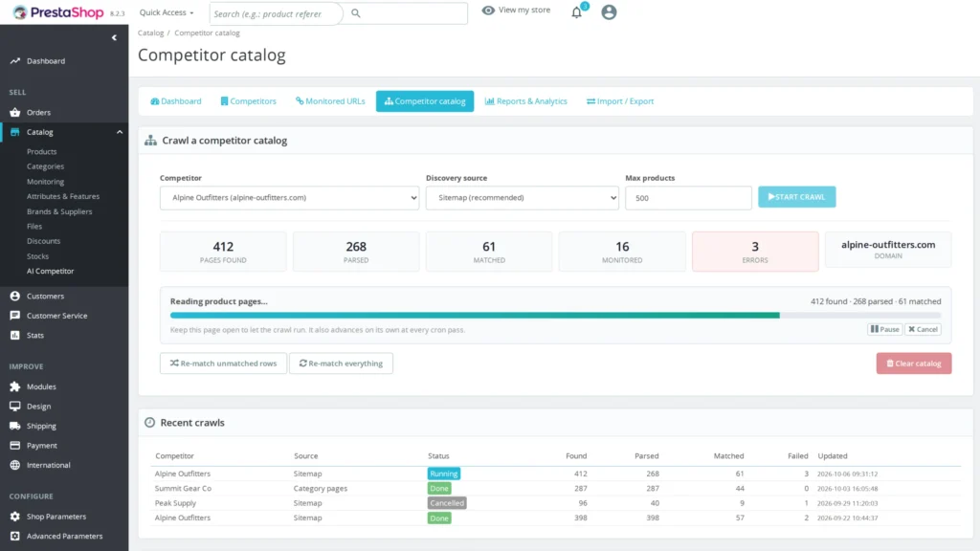Collapse the Catalog menu chevron

120,132
